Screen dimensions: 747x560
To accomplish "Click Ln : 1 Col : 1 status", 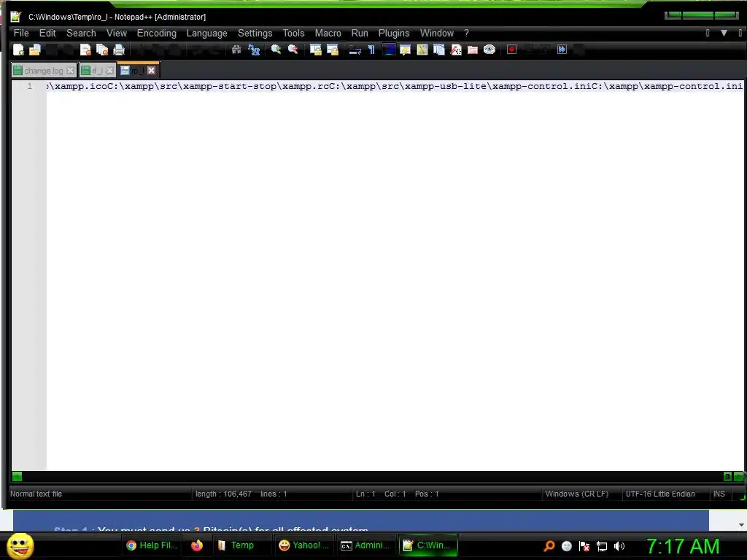I will tap(381, 494).
